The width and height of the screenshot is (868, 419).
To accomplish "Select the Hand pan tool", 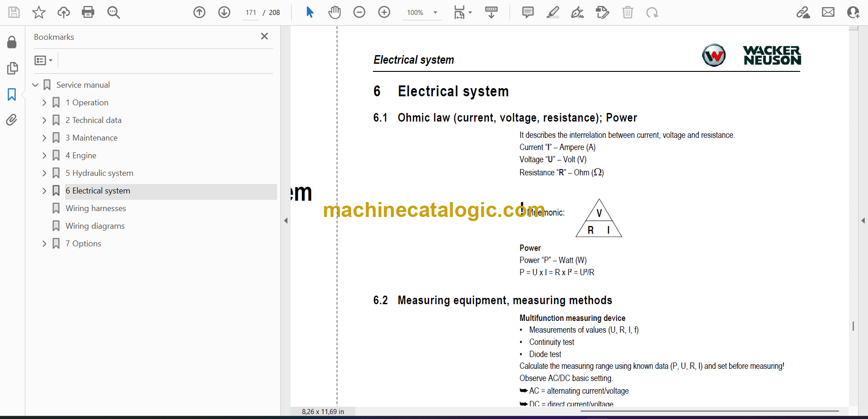I will pyautogui.click(x=335, y=12).
